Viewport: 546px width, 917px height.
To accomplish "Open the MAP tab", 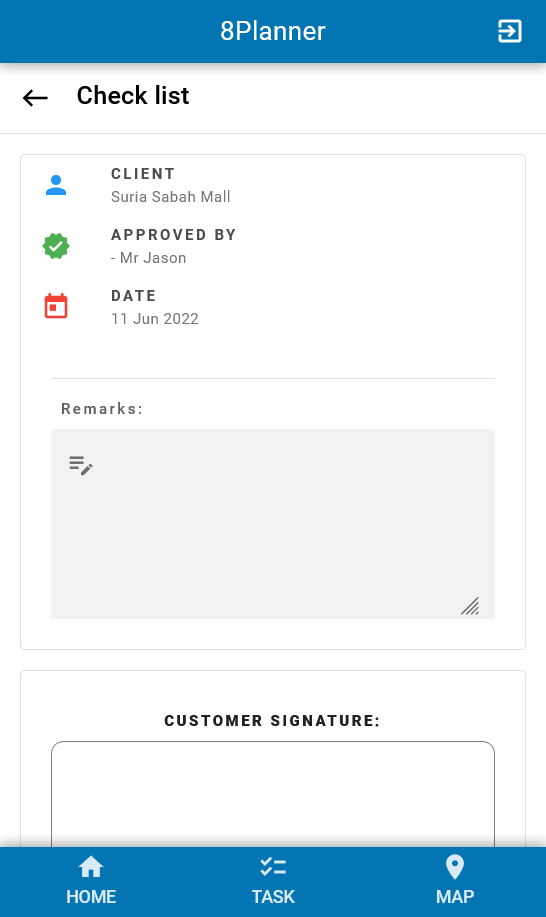I will pyautogui.click(x=455, y=881).
